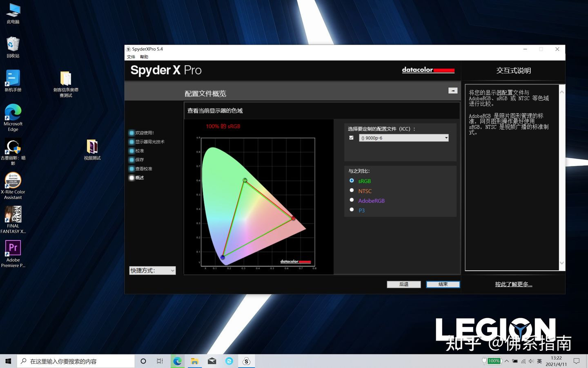Click in the Windows search box
The width and height of the screenshot is (588, 368).
[76, 361]
